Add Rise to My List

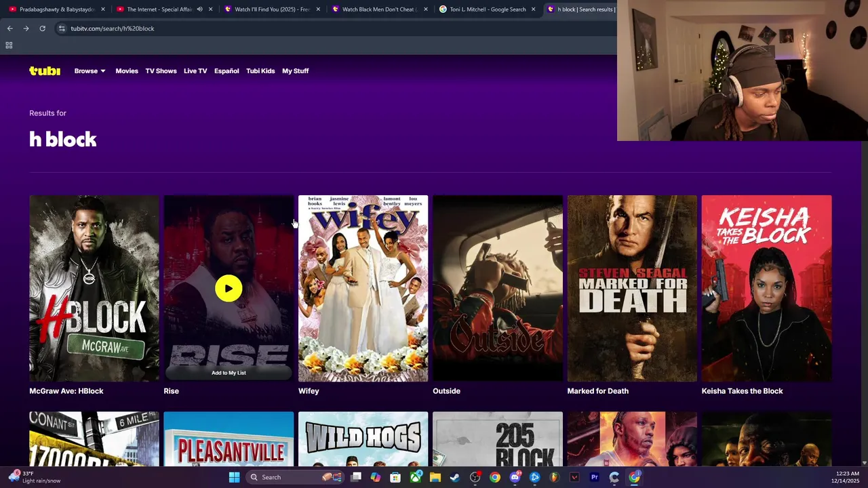(229, 373)
